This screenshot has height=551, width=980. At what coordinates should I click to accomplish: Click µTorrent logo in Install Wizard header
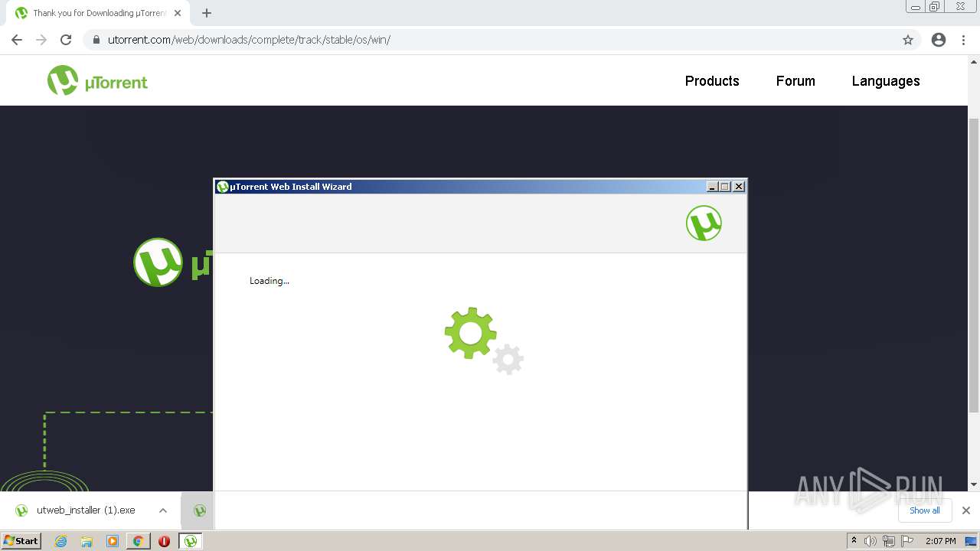[704, 223]
